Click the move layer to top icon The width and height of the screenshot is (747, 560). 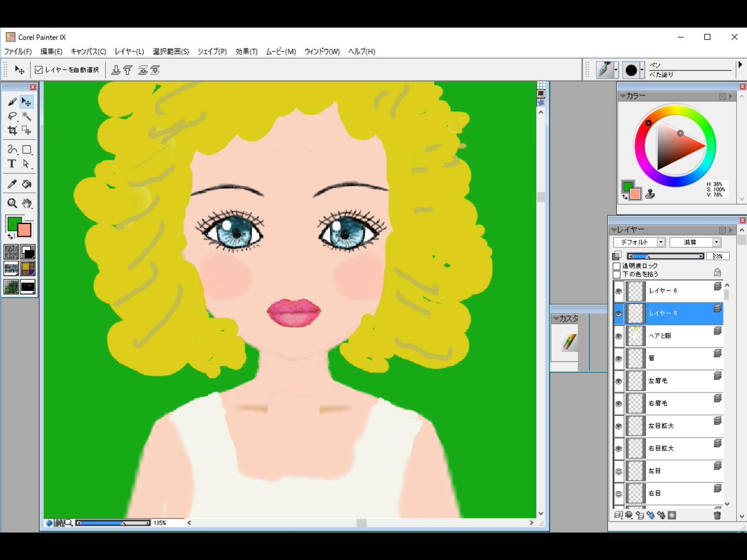click(128, 70)
